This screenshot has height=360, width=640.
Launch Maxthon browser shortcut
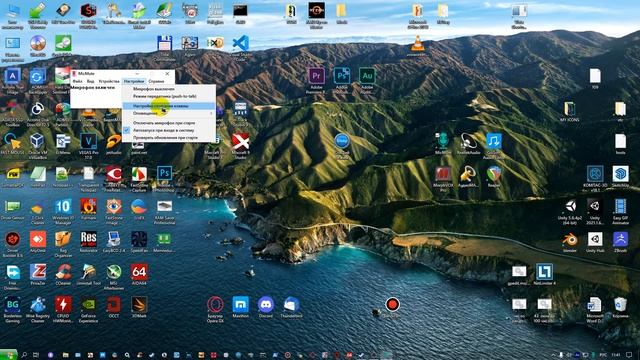240,304
